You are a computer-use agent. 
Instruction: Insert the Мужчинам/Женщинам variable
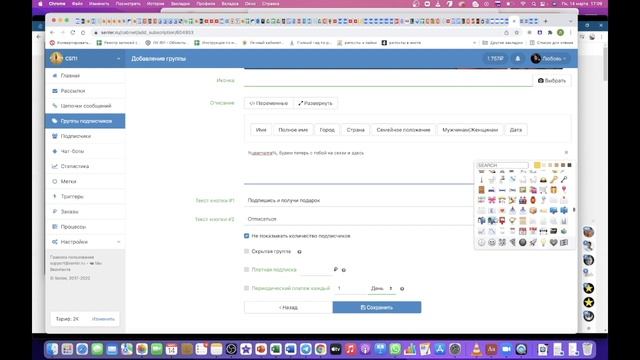(x=470, y=130)
